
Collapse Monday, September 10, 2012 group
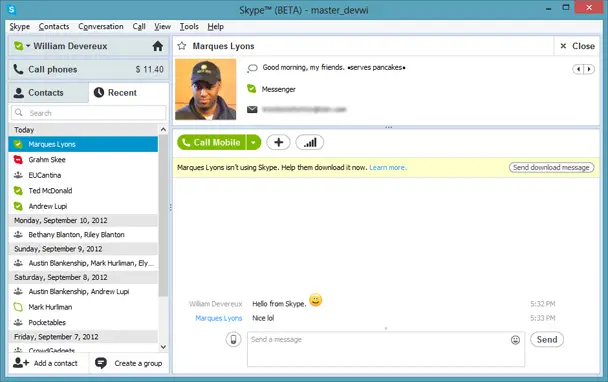point(83,220)
